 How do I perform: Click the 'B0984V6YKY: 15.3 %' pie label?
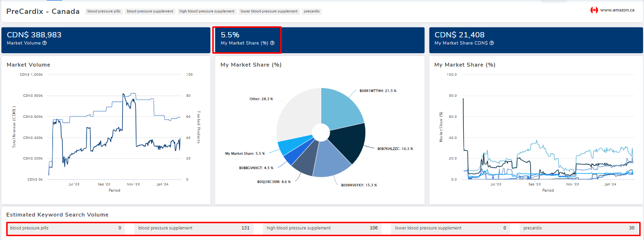click(x=359, y=185)
